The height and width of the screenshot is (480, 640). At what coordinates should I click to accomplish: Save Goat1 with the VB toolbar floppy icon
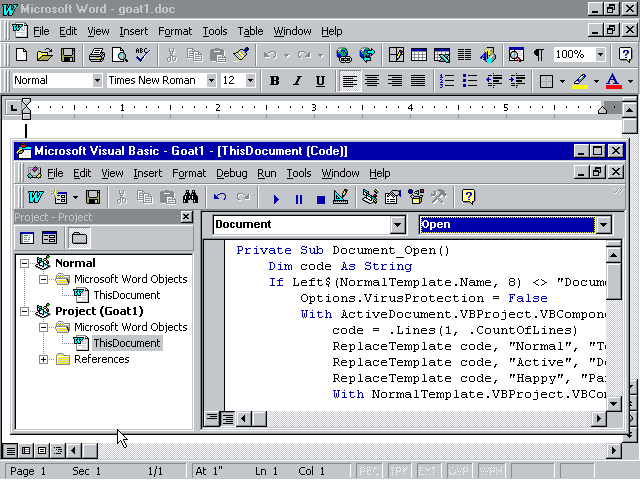point(93,197)
